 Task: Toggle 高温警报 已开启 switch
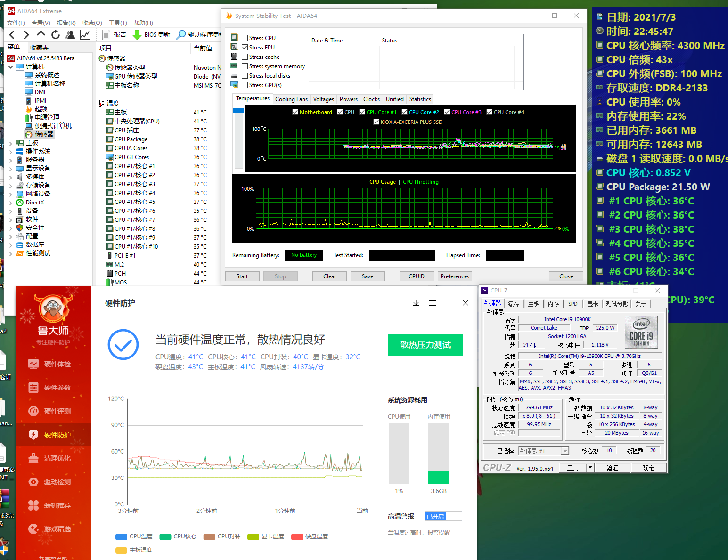point(443,516)
